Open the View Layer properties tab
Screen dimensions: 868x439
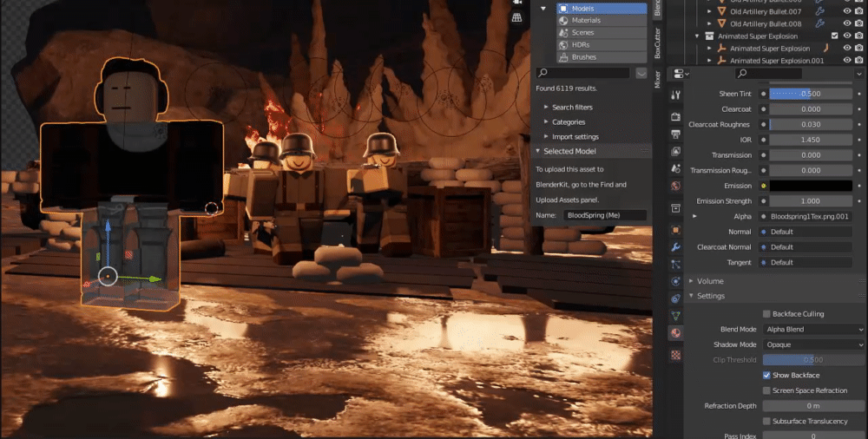[675, 151]
